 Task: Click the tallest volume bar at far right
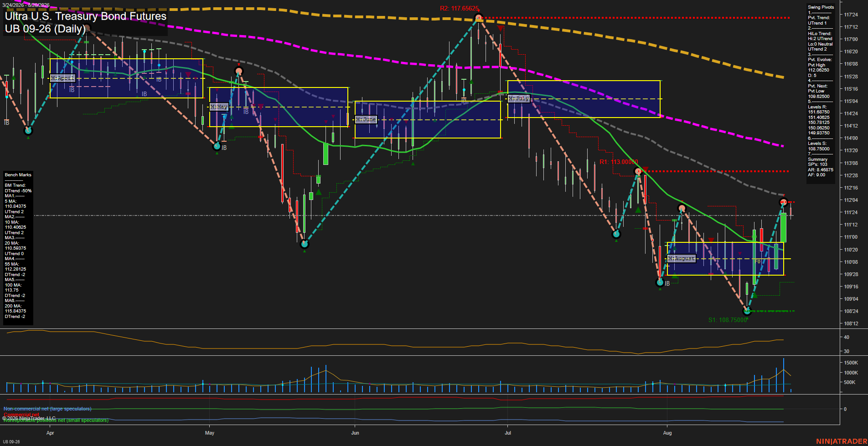click(784, 375)
